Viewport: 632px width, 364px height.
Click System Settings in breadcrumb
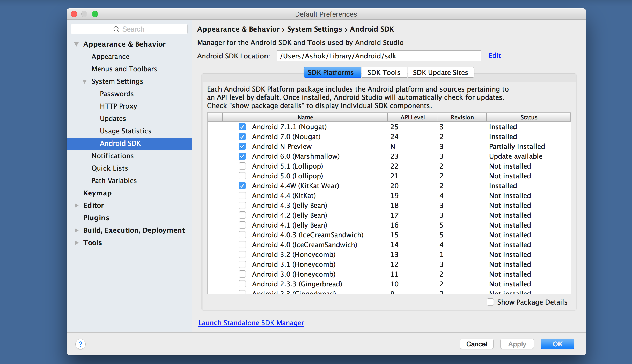[x=314, y=29]
